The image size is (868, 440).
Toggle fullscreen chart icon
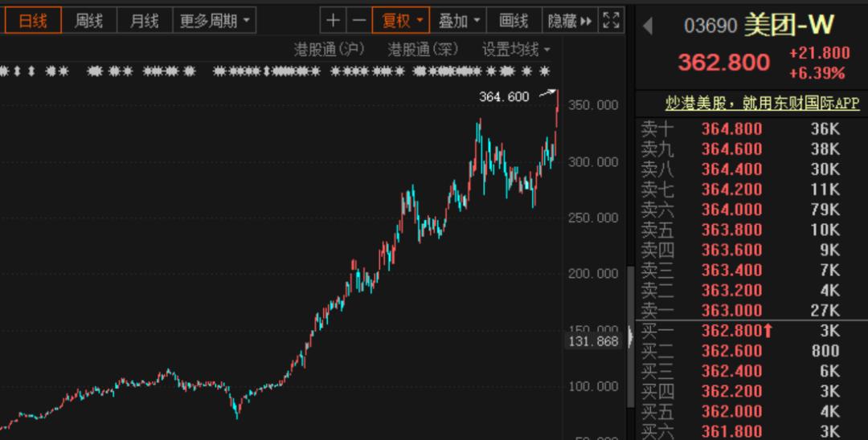pyautogui.click(x=611, y=21)
